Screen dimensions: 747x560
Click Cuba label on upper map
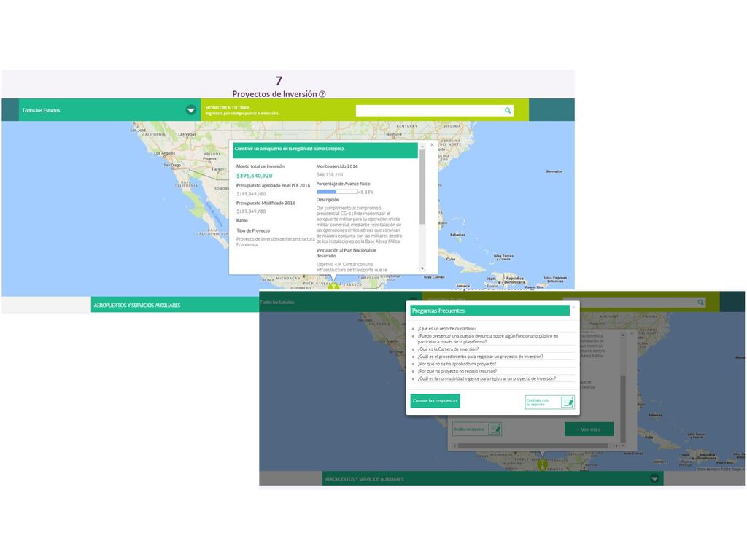451,259
